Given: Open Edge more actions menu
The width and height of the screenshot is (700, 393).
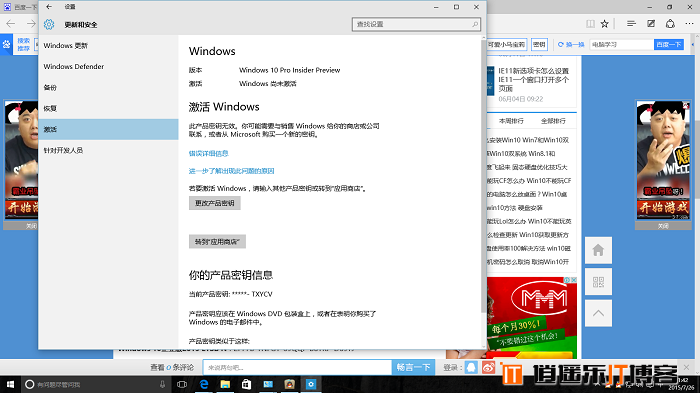Looking at the screenshot, I should pos(690,24).
